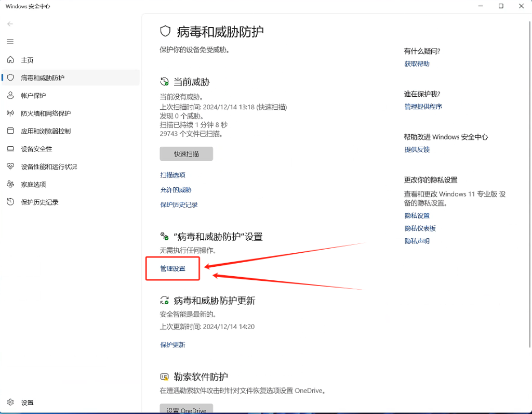Open the 管理提供程序 link
The height and width of the screenshot is (414, 532).
point(423,107)
